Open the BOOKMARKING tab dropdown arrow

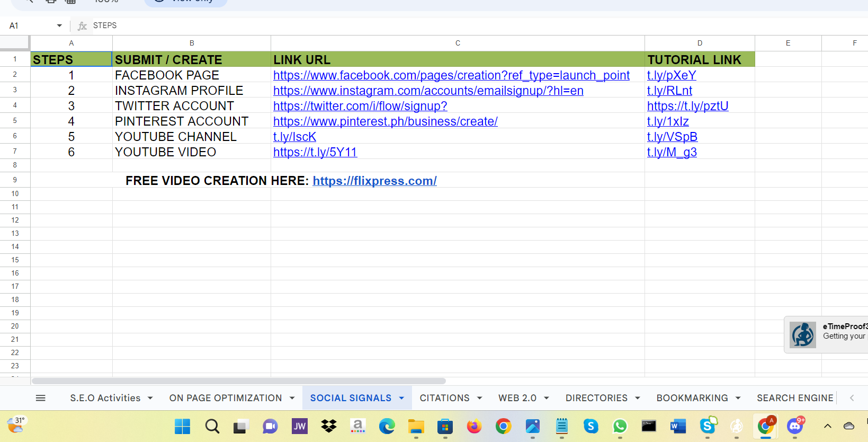[x=738, y=398]
